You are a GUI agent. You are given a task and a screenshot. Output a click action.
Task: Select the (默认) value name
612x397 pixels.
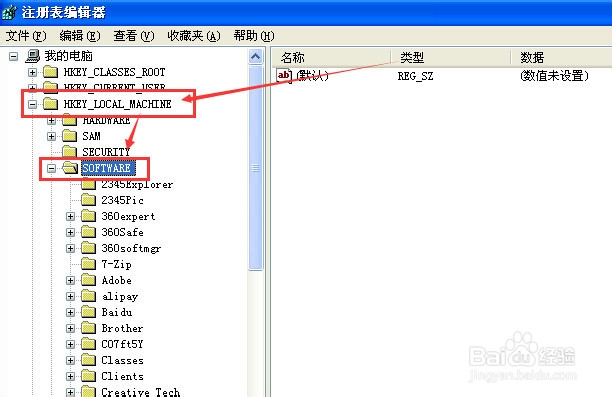[312, 76]
